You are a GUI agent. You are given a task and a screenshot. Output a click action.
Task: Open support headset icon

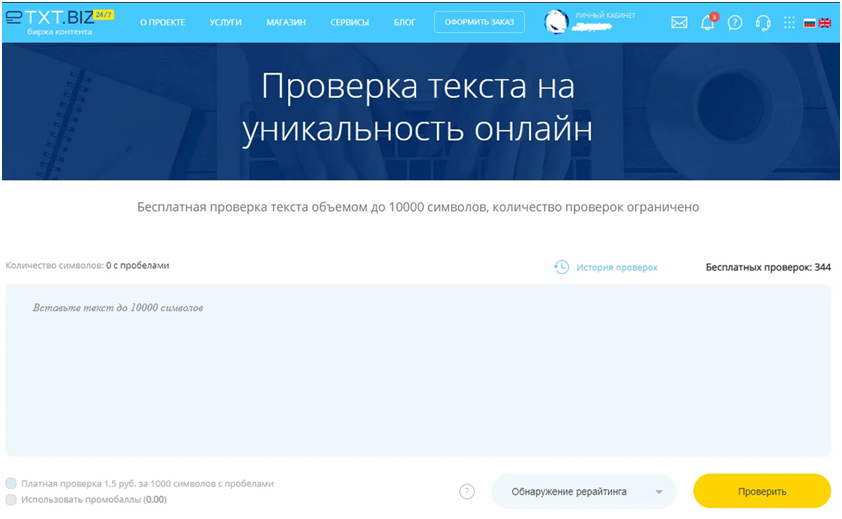(763, 23)
